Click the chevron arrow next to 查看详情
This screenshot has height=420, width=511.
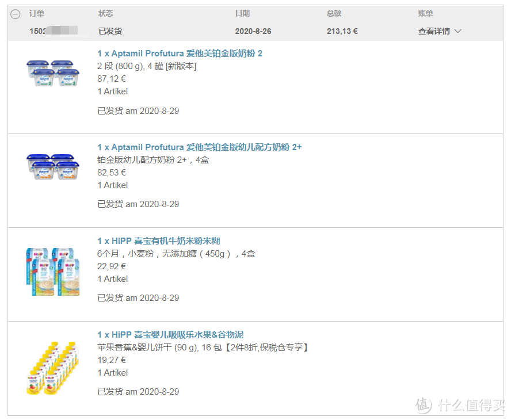(x=458, y=31)
